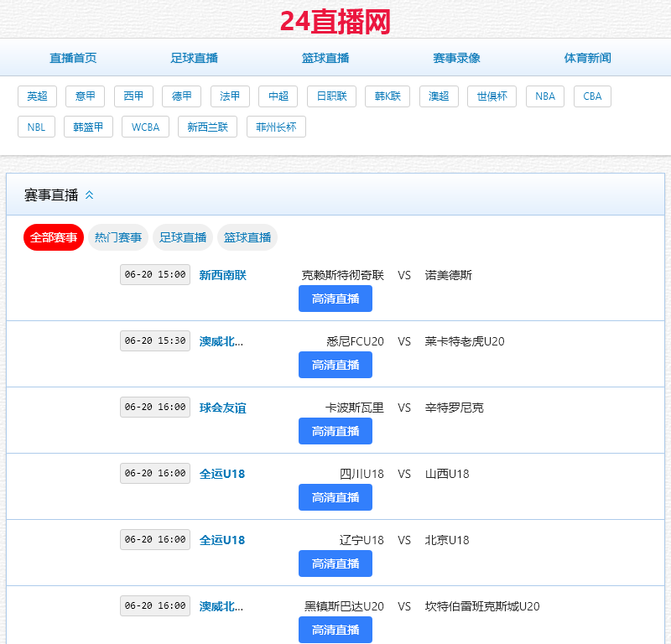Select the 菲州长杯 league tag
The width and height of the screenshot is (671, 644).
tap(276, 127)
